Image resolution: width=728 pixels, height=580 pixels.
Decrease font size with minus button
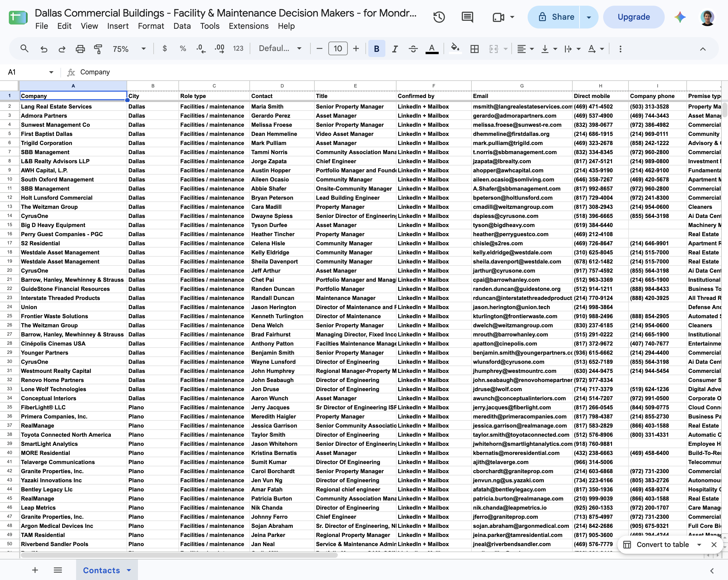[x=320, y=49]
